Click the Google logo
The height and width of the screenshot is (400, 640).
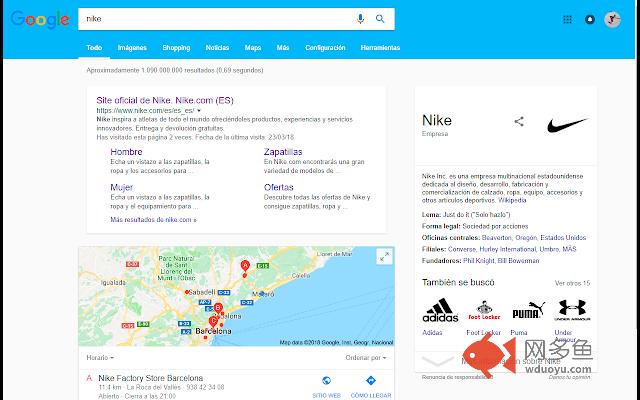point(40,19)
